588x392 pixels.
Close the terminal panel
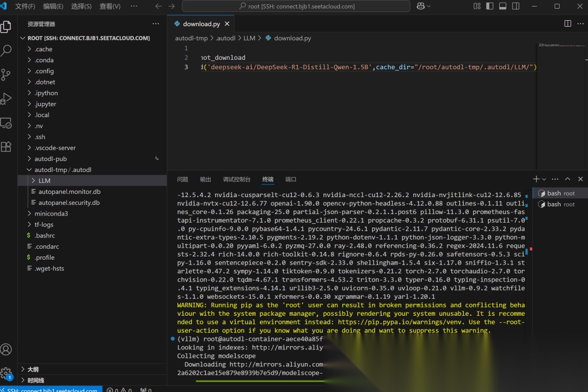[580, 179]
